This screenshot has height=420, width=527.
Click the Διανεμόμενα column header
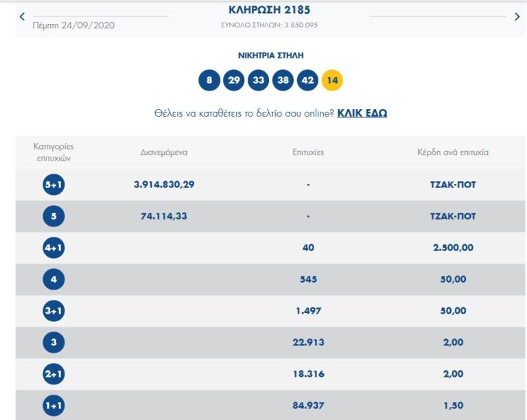click(x=164, y=152)
